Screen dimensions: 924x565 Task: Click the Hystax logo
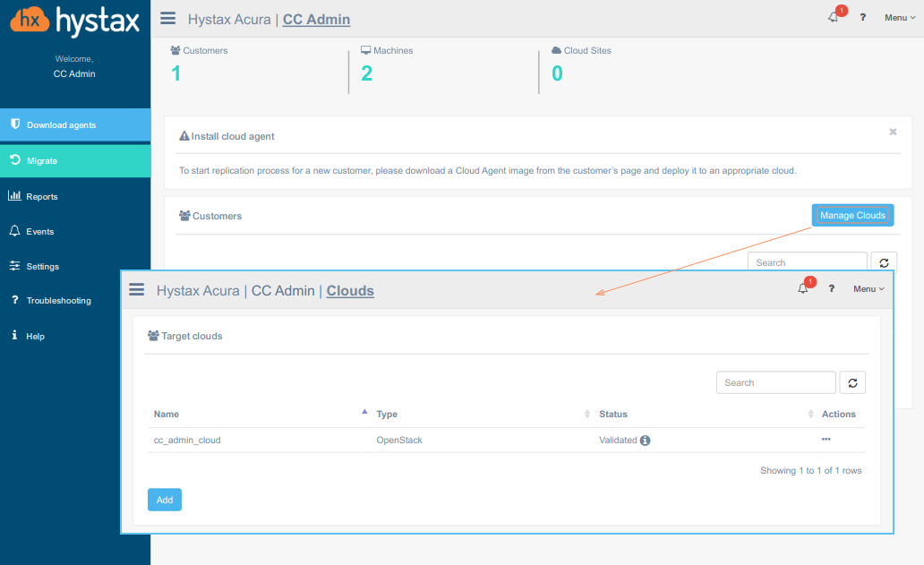coord(75,21)
